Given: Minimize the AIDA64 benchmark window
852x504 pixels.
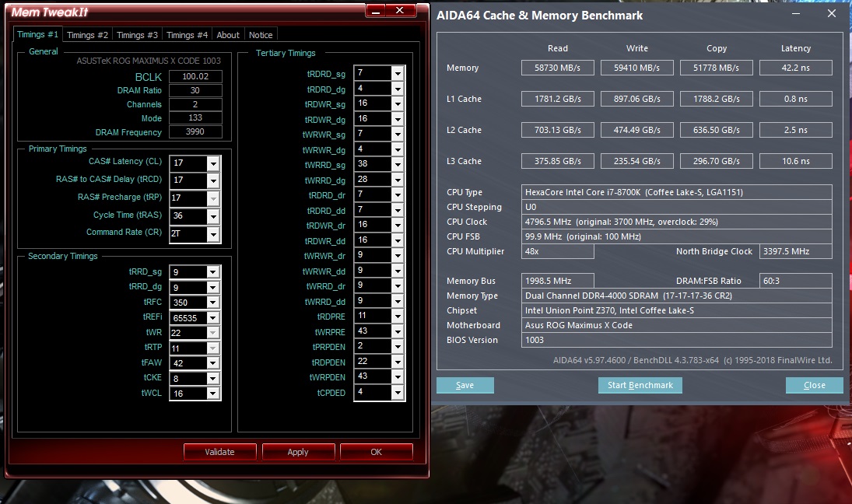Looking at the screenshot, I should click(796, 13).
